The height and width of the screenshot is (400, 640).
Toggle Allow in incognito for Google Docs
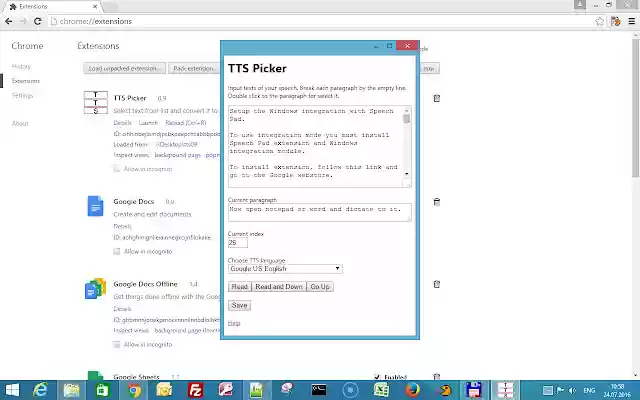pos(117,251)
